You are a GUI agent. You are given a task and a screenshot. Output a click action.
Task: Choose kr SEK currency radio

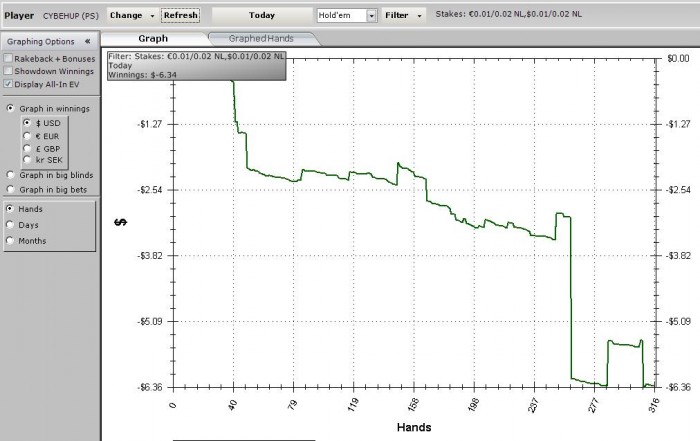coord(27,160)
